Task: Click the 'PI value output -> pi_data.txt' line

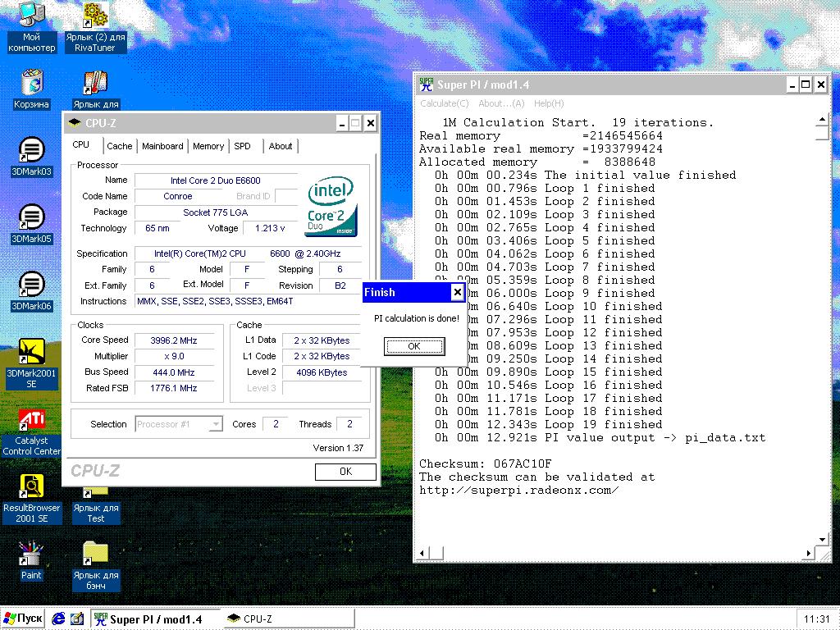Action: click(600, 437)
